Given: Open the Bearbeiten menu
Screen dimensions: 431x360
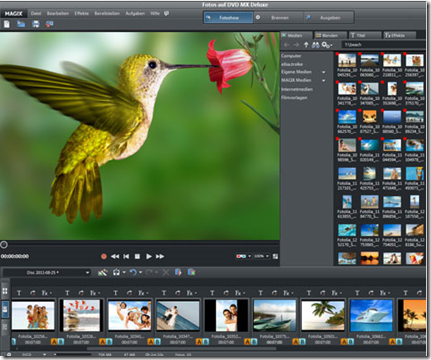Looking at the screenshot, I should pyautogui.click(x=58, y=13).
